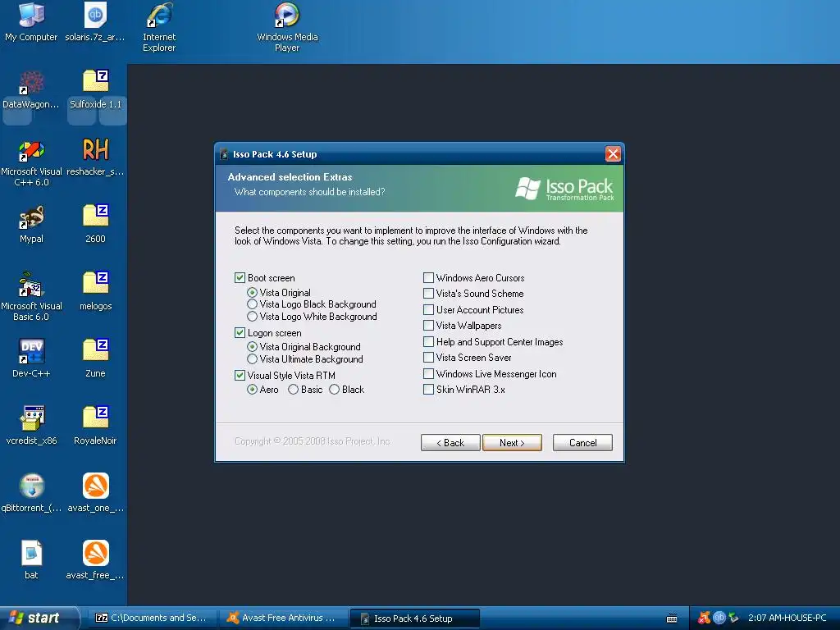This screenshot has height=630, width=840.
Task: Uncheck Visual Style Vista RTM checkbox
Action: (240, 375)
